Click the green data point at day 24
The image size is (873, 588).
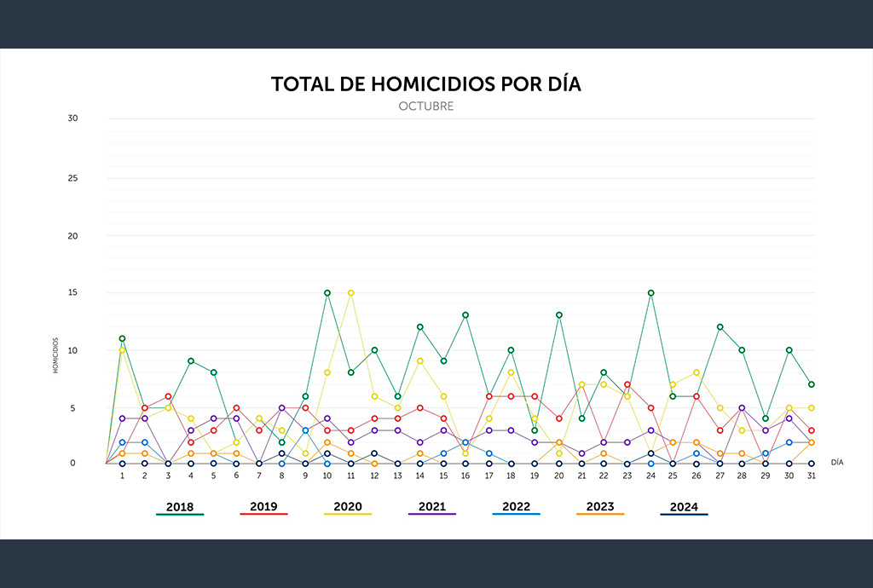click(x=651, y=293)
